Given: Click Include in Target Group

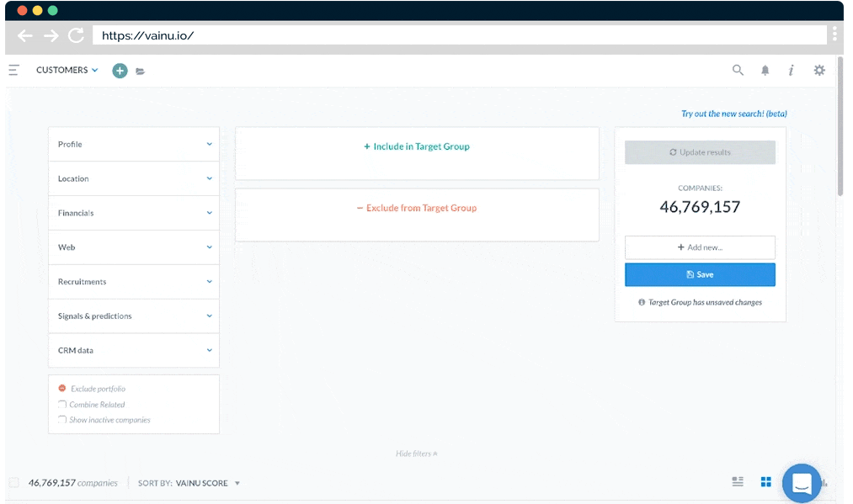Looking at the screenshot, I should (417, 146).
